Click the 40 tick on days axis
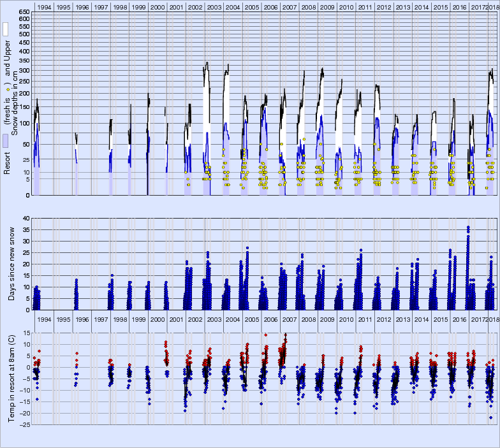The width and height of the screenshot is (500, 448). coord(26,218)
